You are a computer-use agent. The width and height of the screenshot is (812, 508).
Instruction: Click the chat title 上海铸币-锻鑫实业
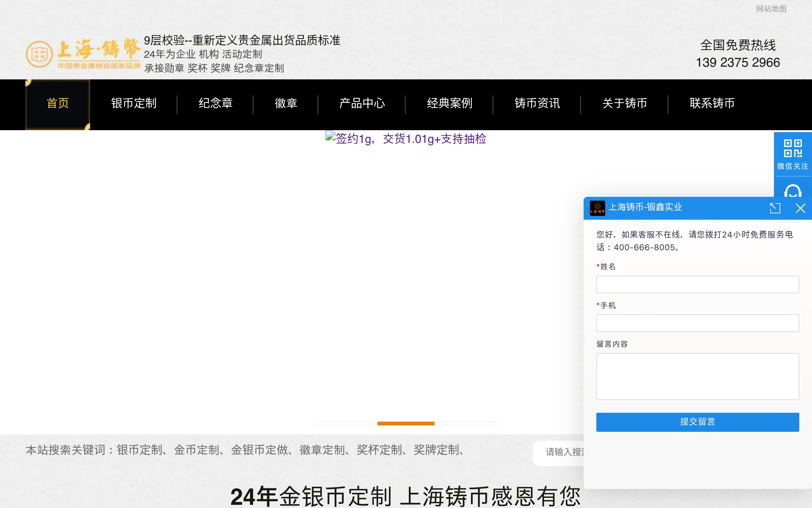point(645,207)
